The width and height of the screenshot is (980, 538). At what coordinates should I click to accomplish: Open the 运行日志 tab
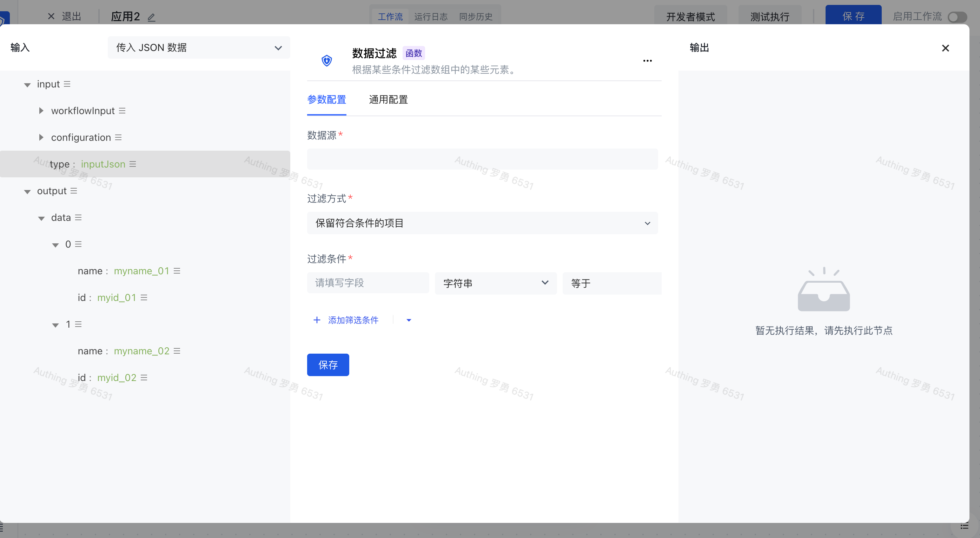click(431, 17)
